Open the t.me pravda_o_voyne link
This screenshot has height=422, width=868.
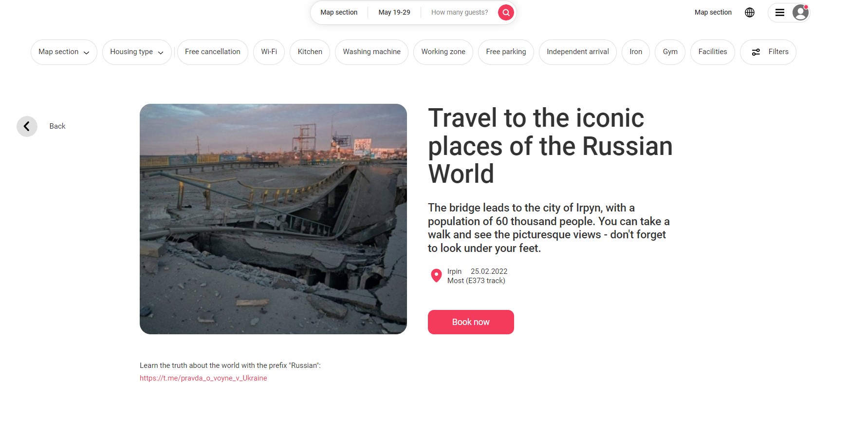203,378
